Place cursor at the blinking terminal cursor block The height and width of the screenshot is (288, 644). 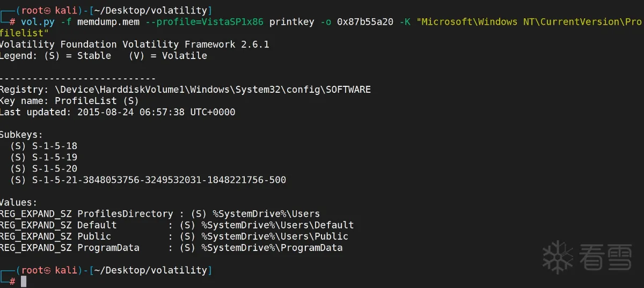coord(24,282)
